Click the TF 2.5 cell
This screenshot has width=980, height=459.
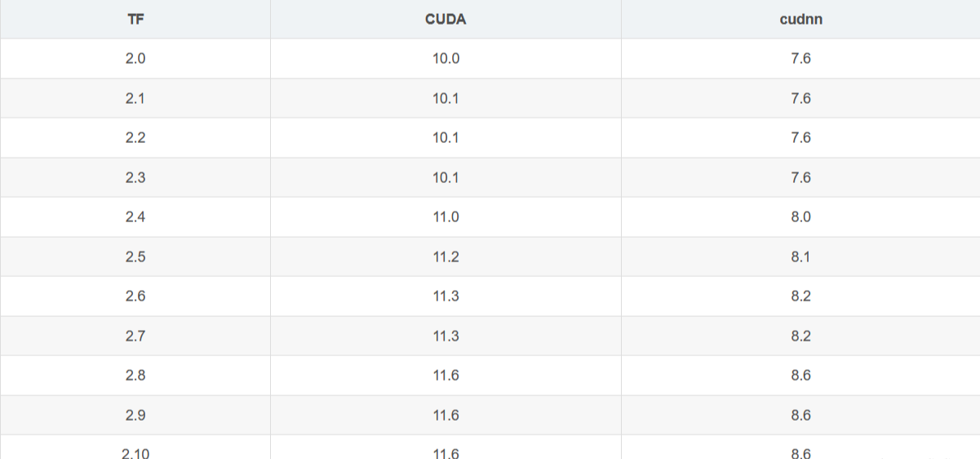tap(135, 256)
